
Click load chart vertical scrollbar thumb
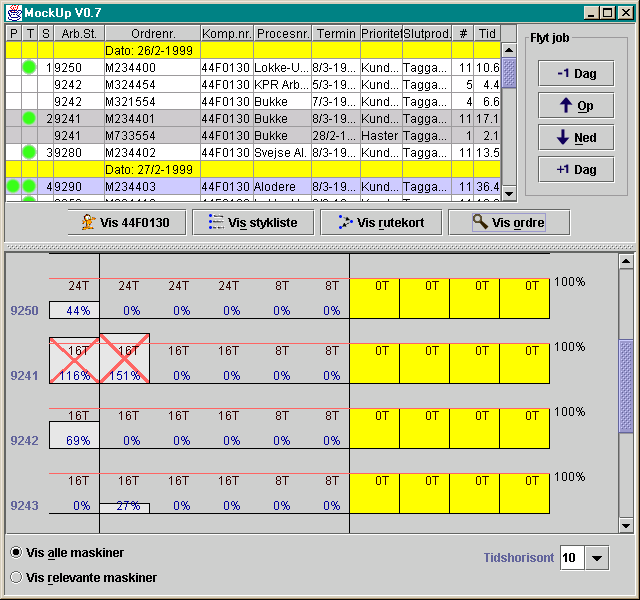pyautogui.click(x=626, y=386)
